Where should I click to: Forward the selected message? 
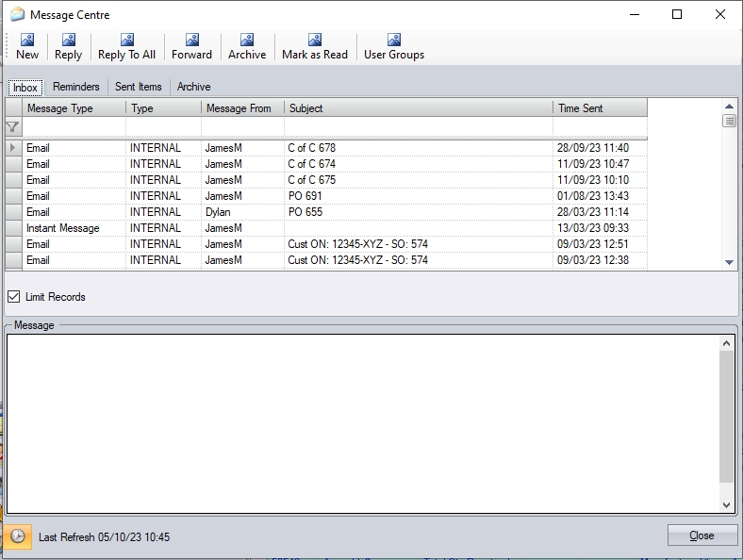[x=191, y=46]
